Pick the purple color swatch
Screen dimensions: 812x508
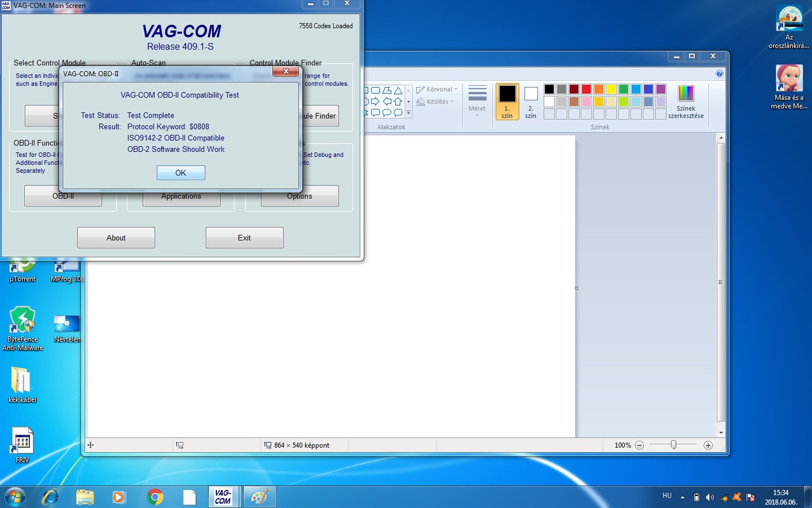661,90
